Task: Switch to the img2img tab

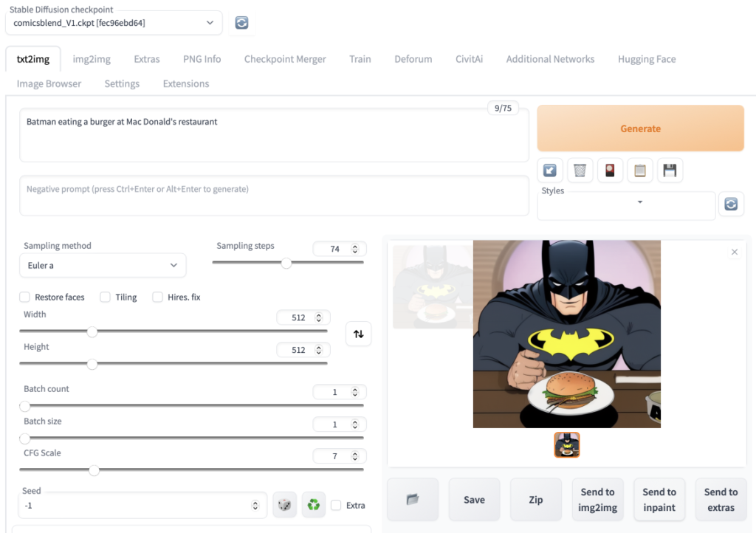Action: tap(92, 59)
